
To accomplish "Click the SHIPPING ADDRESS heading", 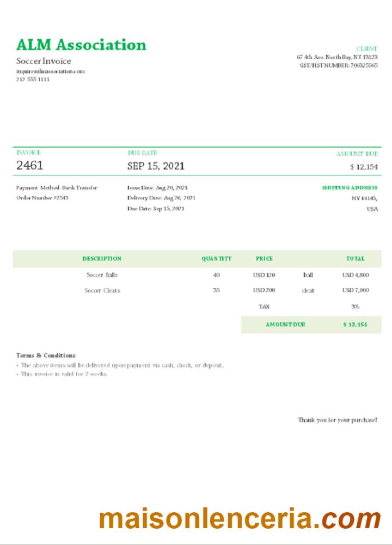I will 350,187.
